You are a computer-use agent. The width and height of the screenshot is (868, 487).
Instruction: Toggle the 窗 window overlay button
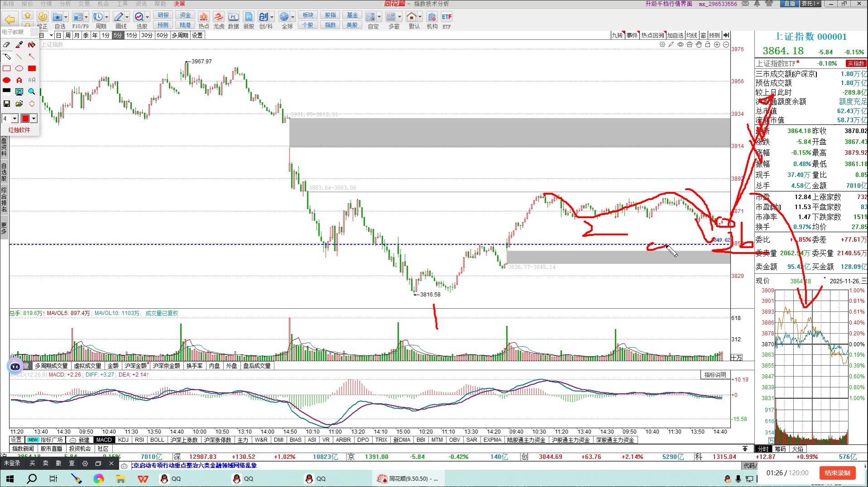coord(703,35)
